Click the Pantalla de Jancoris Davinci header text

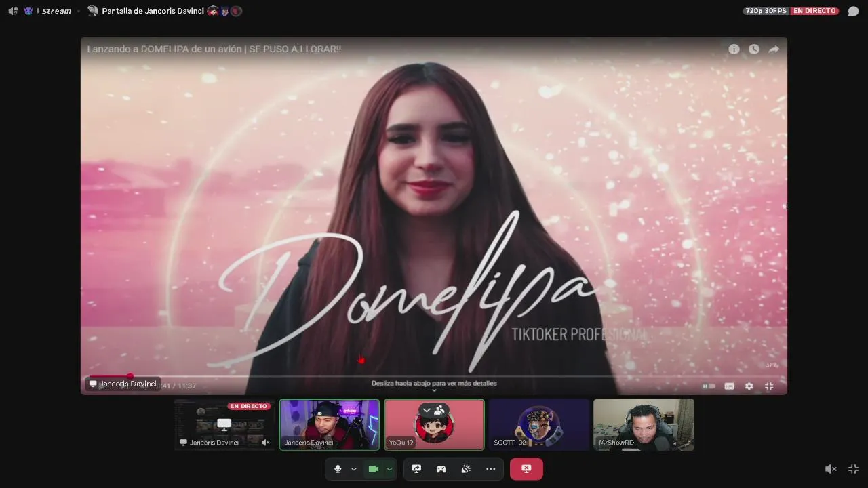tap(153, 11)
